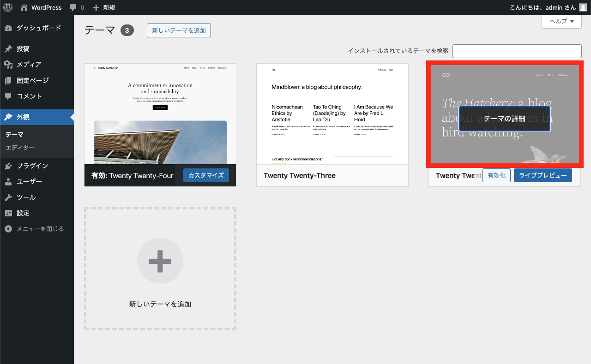Open こんにちは、admin さん account menu
Screen dimensions: 591x364
pyautogui.click(x=549, y=7)
